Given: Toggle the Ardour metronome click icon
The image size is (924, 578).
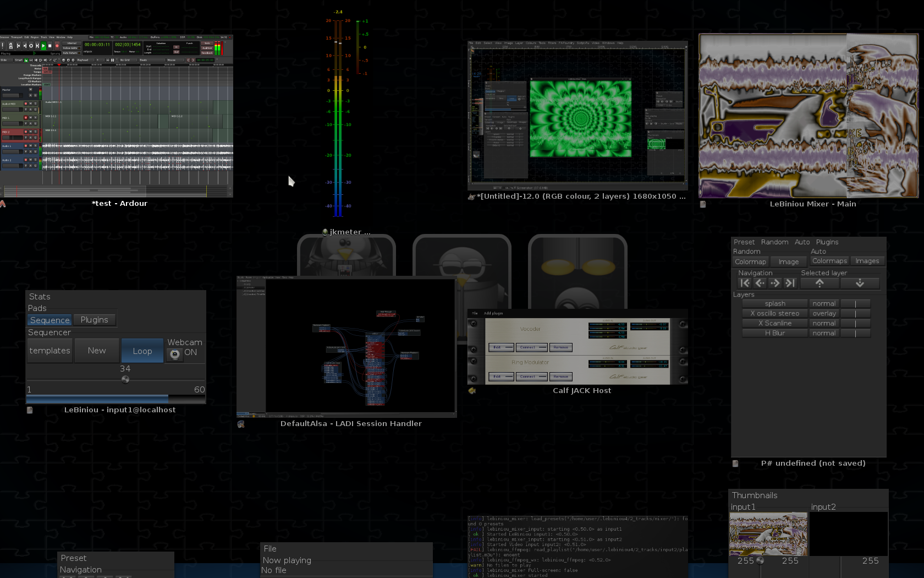Looking at the screenshot, I should pyautogui.click(x=11, y=46).
